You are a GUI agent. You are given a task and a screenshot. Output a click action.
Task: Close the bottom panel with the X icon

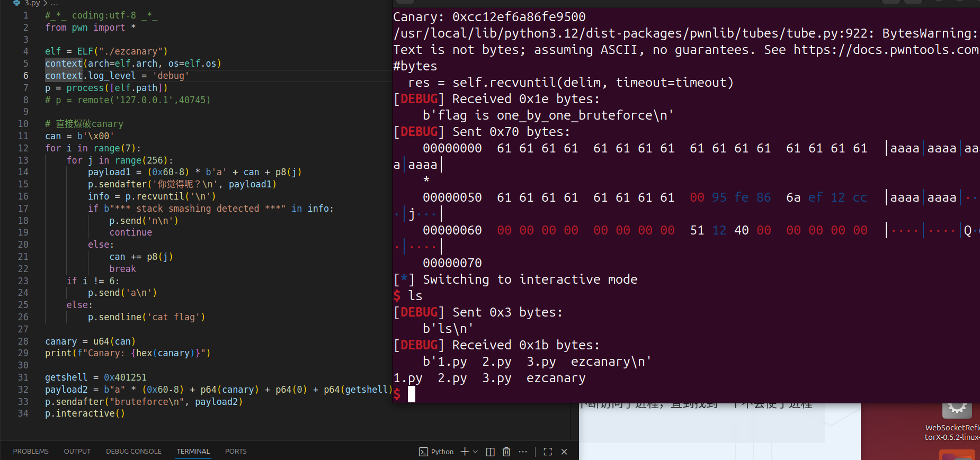point(564,452)
